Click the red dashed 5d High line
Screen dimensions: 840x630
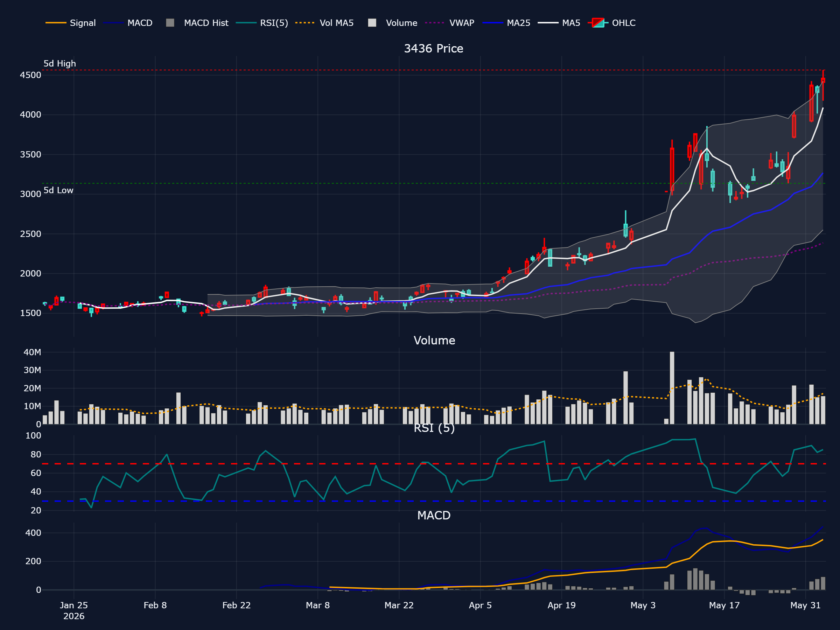[433, 70]
